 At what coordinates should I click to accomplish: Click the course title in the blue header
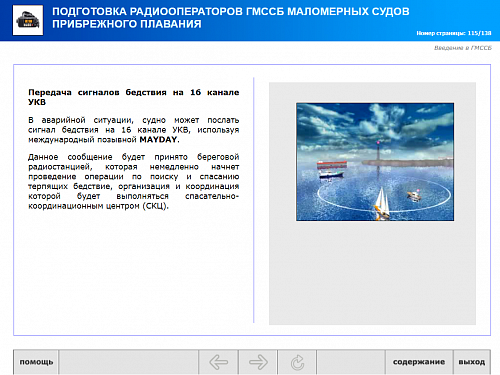tap(231, 18)
